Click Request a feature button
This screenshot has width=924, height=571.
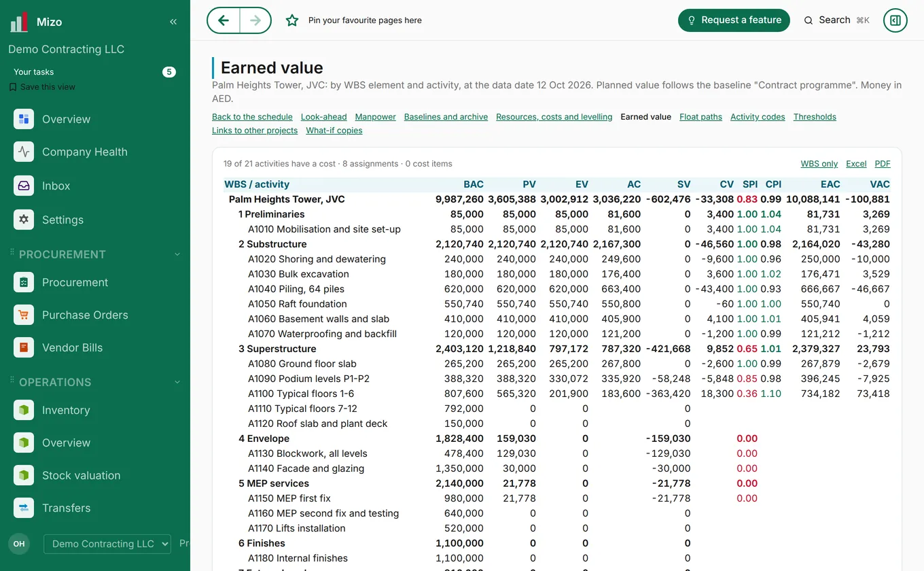click(x=734, y=20)
